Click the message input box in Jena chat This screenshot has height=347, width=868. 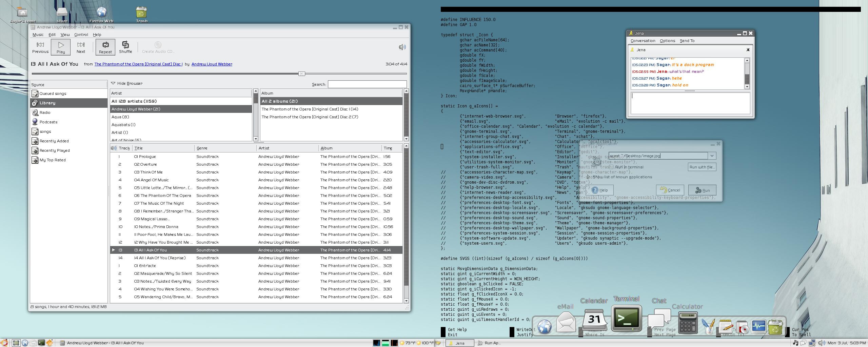pyautogui.click(x=690, y=103)
